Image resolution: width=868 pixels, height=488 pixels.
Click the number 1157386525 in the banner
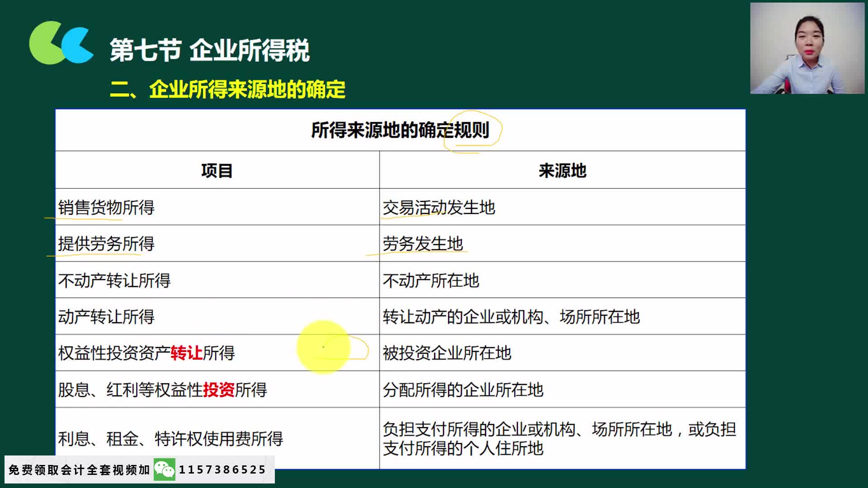(x=222, y=470)
